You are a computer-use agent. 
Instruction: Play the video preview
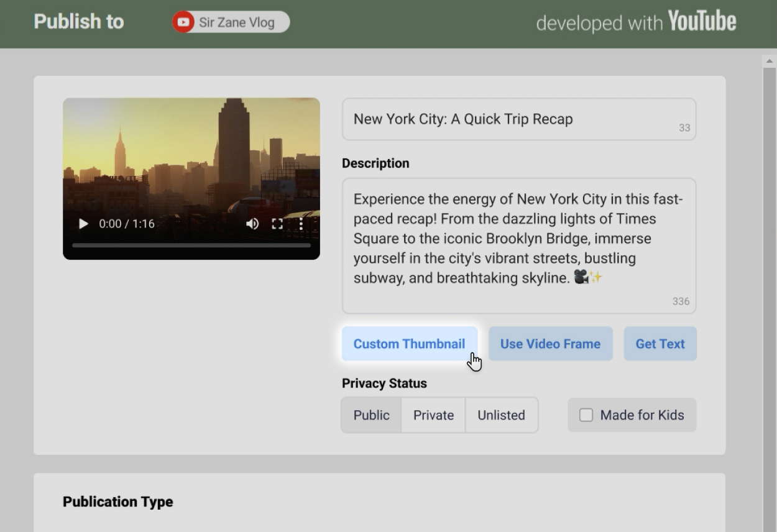[83, 224]
